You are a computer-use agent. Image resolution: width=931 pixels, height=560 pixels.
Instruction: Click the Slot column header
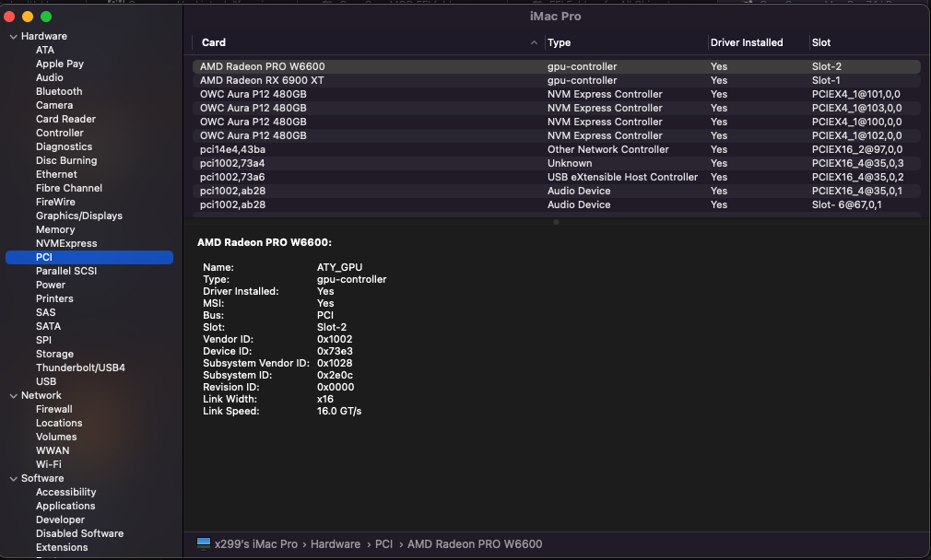coord(821,42)
